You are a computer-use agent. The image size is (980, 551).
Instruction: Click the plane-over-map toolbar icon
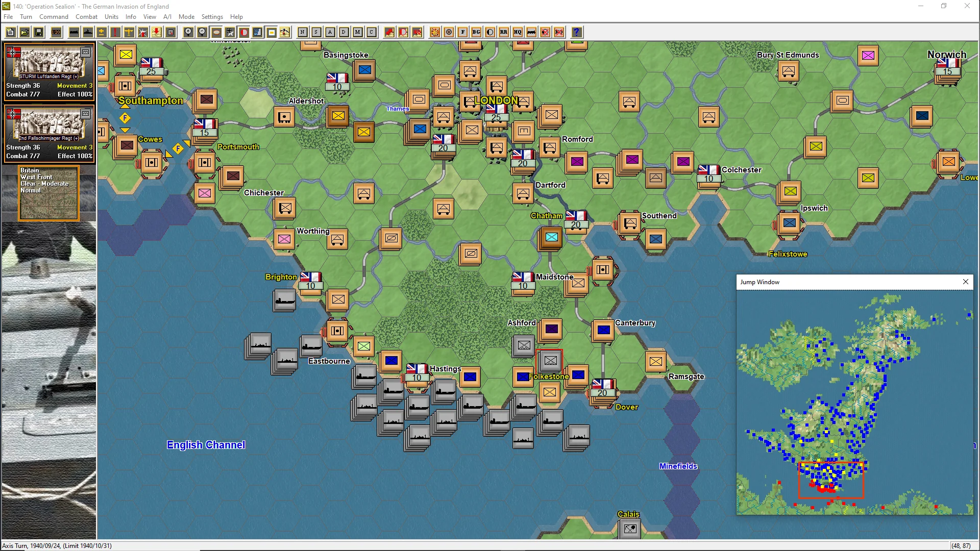point(285,32)
